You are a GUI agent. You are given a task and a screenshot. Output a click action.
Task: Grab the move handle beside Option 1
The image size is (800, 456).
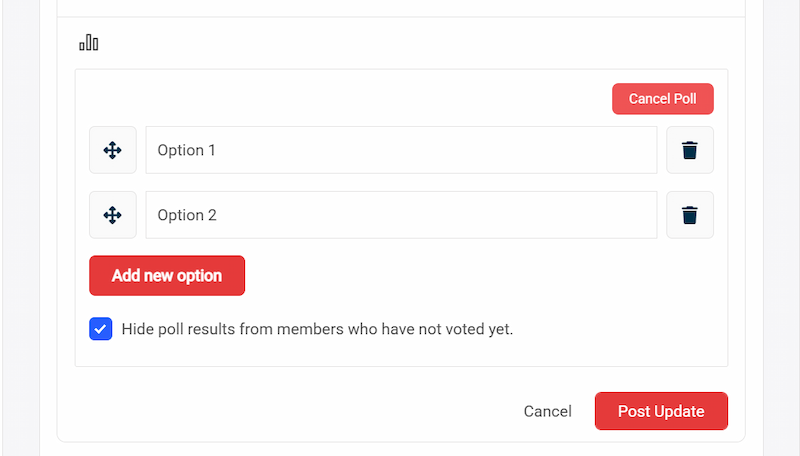(113, 150)
